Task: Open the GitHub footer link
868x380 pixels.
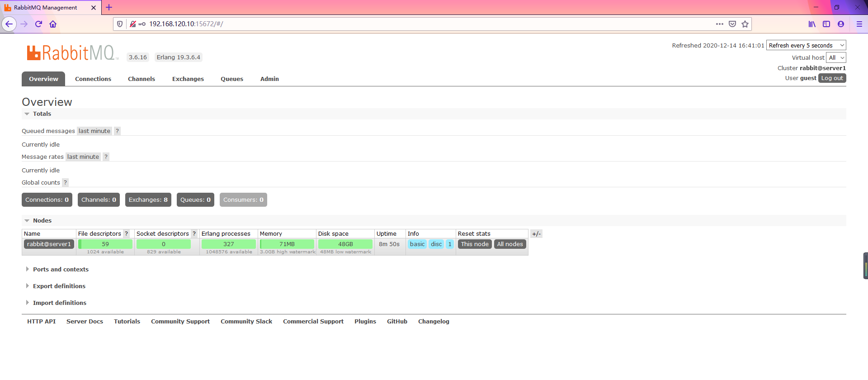Action: (397, 322)
